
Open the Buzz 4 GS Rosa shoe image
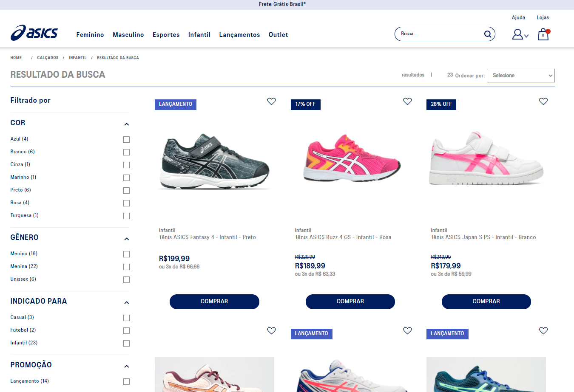(x=352, y=158)
